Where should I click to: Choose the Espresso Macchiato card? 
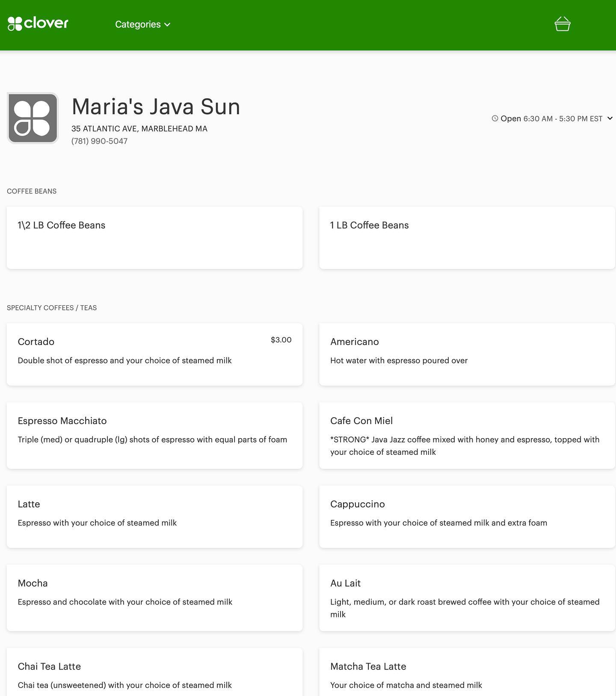point(154,435)
